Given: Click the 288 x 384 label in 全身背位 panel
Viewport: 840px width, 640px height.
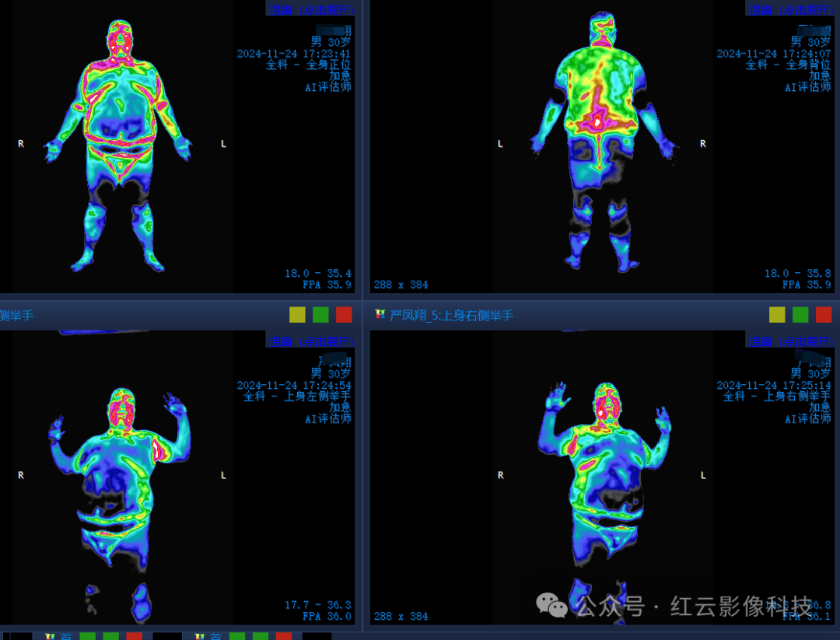Looking at the screenshot, I should (401, 285).
